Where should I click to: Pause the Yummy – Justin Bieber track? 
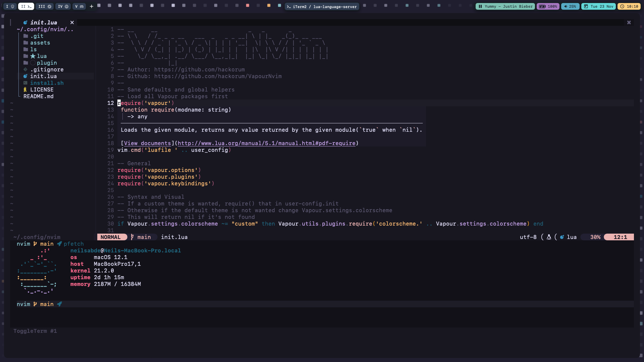480,6
